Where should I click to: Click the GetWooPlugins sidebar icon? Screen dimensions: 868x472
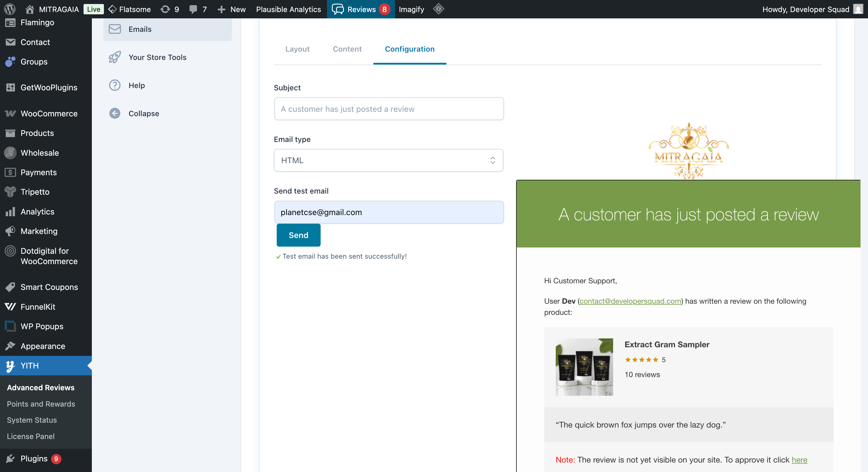[10, 87]
